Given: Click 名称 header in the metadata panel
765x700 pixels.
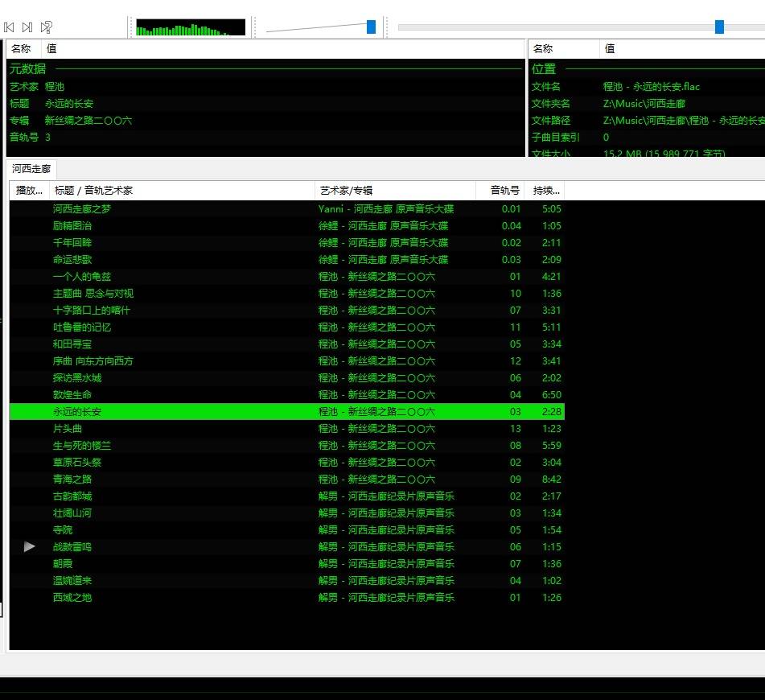Looking at the screenshot, I should [x=23, y=49].
